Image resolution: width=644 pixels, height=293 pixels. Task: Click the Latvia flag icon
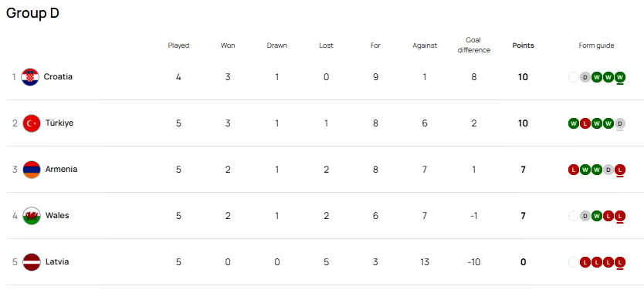pyautogui.click(x=32, y=262)
